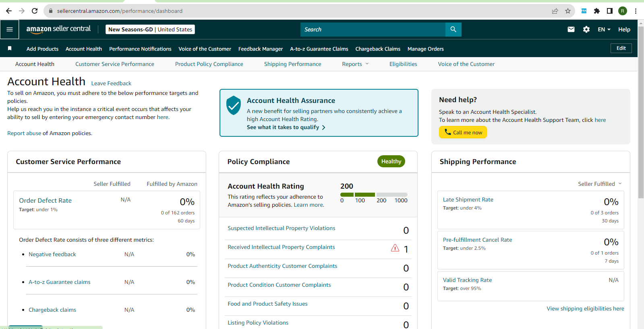
Task: Open the EN language dropdown
Action: (604, 29)
